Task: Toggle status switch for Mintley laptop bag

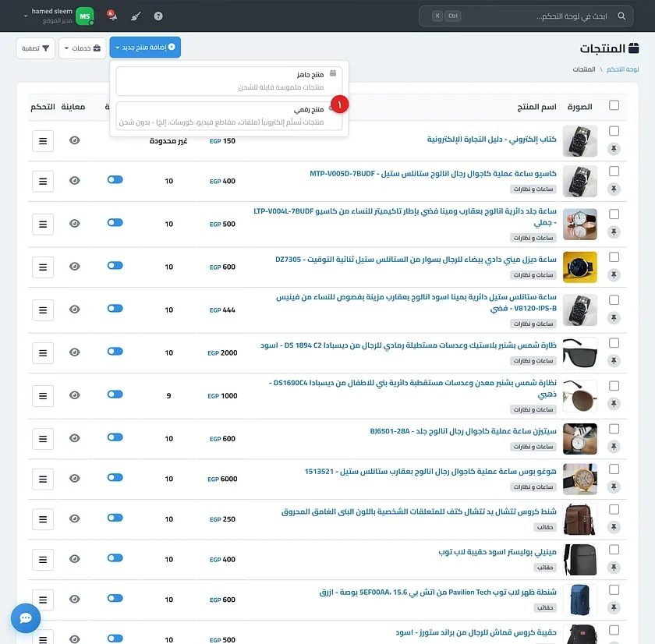Action: (x=115, y=558)
